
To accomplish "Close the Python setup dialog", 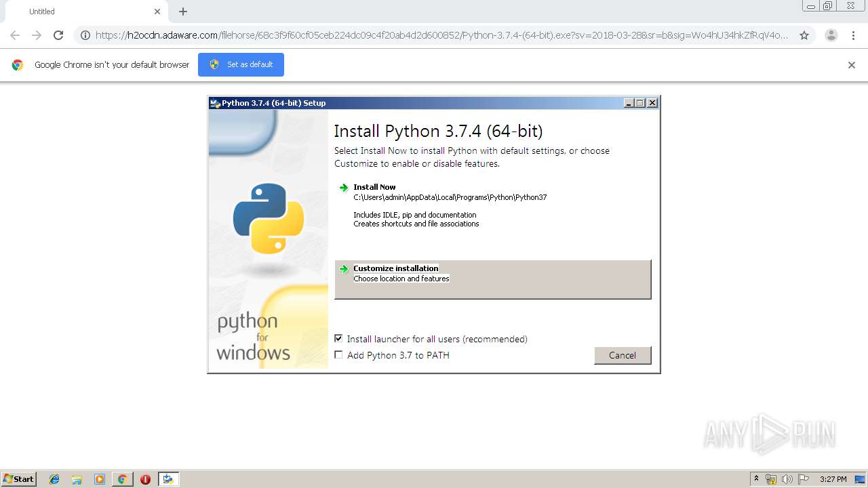I will tap(652, 103).
